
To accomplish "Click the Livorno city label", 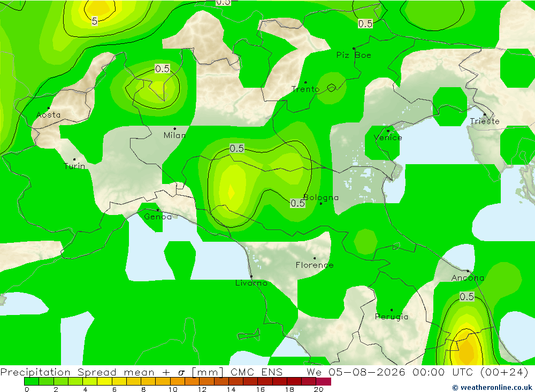I will tap(251, 283).
